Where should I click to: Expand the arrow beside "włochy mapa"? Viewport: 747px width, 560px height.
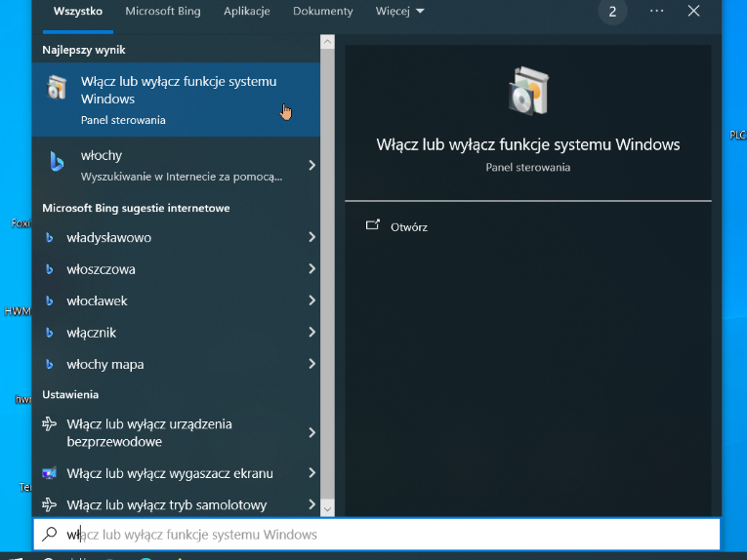pyautogui.click(x=311, y=364)
